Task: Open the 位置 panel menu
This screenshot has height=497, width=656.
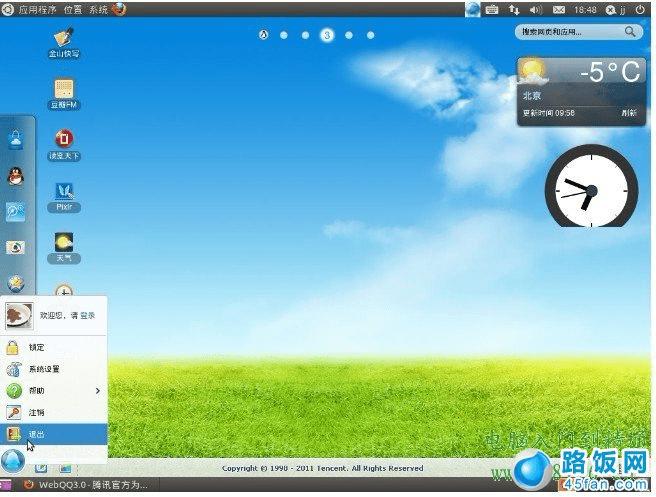Action: click(x=73, y=10)
